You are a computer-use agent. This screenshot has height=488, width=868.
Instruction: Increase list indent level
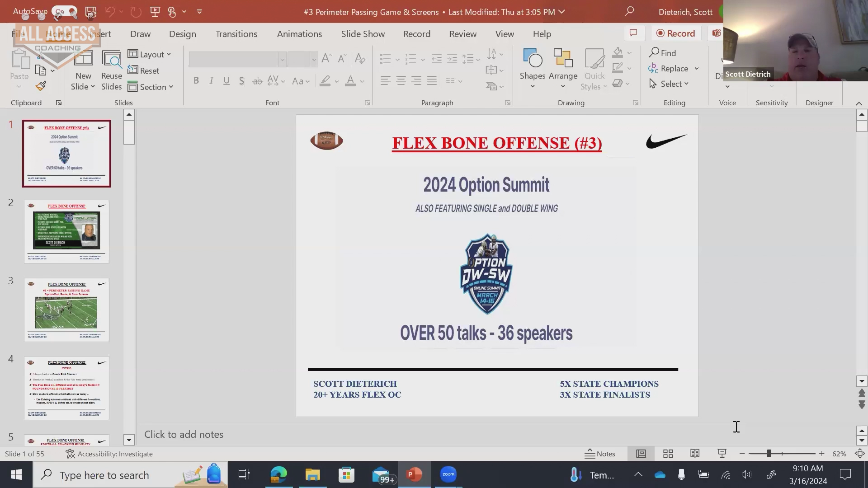452,59
